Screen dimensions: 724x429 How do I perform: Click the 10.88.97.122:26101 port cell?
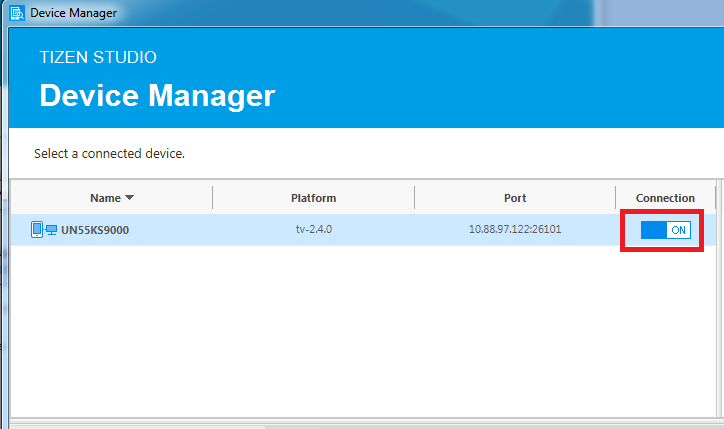515,230
